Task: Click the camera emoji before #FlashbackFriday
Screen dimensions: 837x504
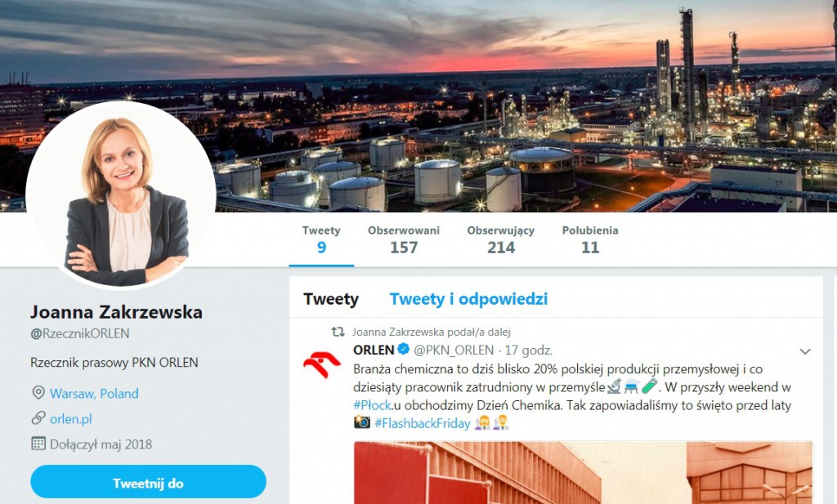Action: pos(362,423)
